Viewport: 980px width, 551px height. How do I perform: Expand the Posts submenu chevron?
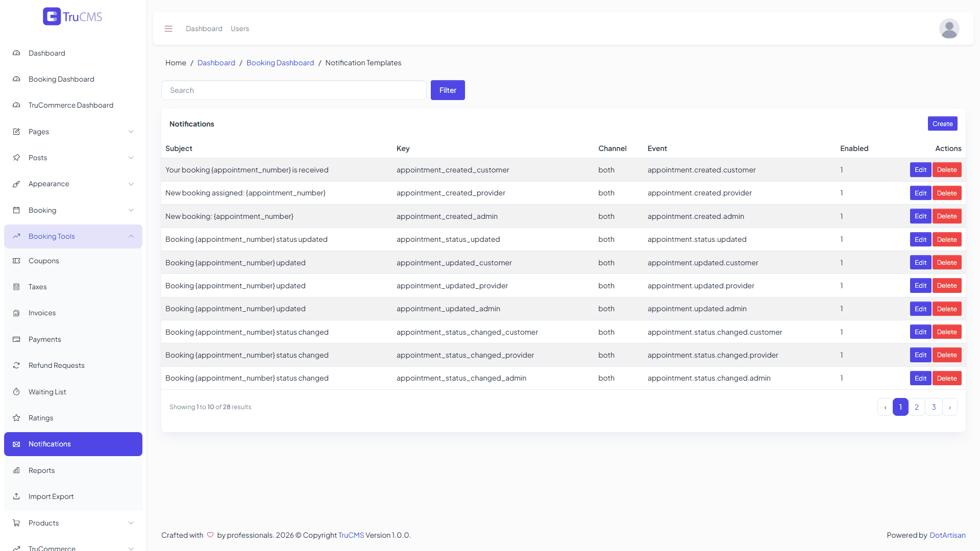(x=131, y=158)
